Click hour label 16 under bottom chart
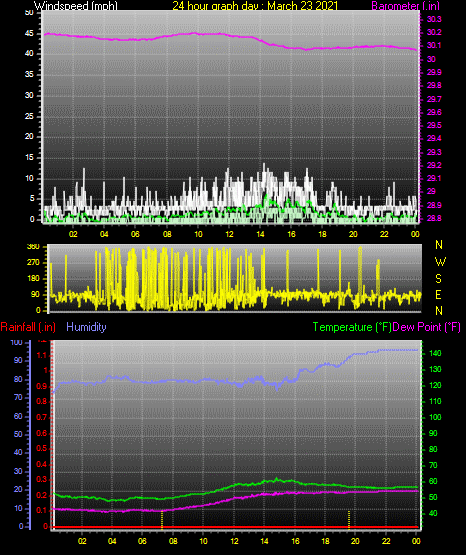This screenshot has height=555, width=466. click(295, 541)
